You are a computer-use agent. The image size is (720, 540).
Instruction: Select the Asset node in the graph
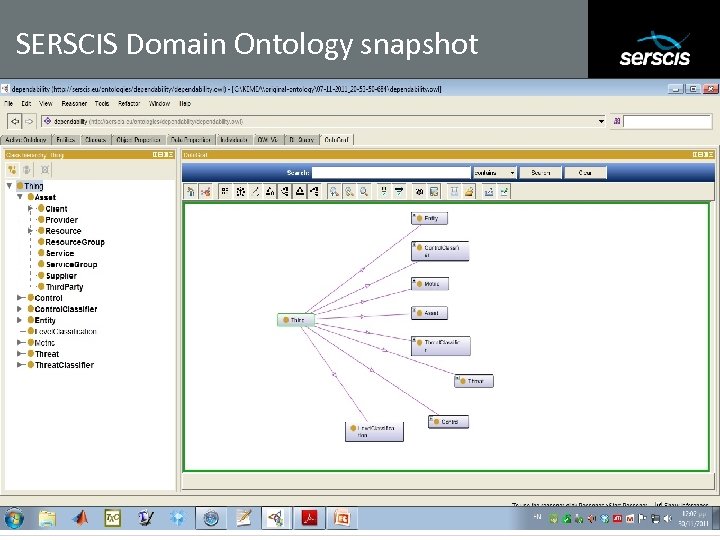point(429,313)
